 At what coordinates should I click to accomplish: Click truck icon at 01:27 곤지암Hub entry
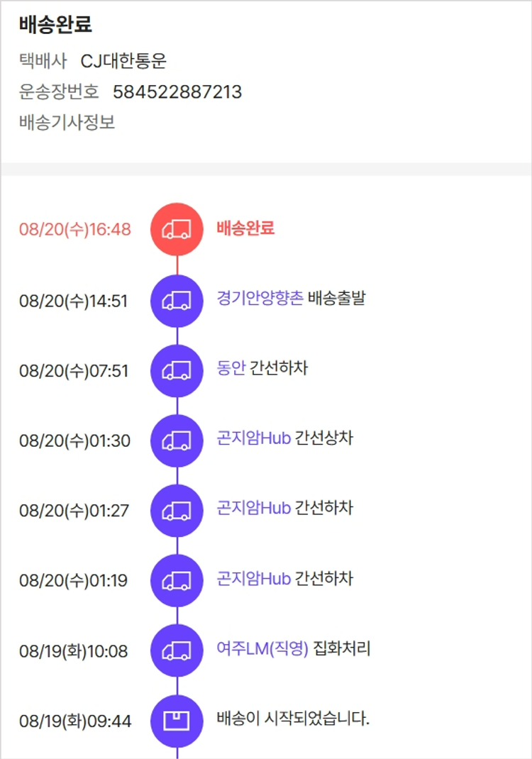point(177,510)
